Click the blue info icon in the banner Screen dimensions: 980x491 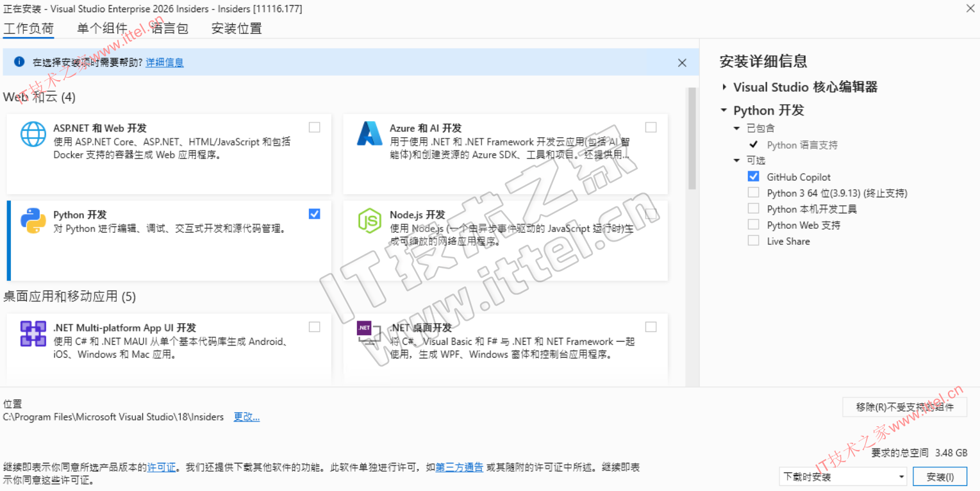click(x=19, y=62)
